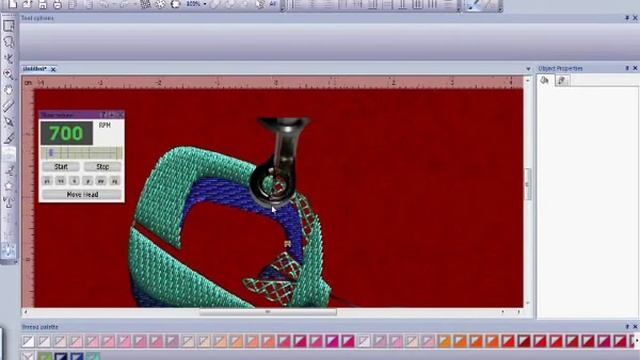Rewind stitches fast in simulator
The width and height of the screenshot is (640, 360).
coord(61,181)
